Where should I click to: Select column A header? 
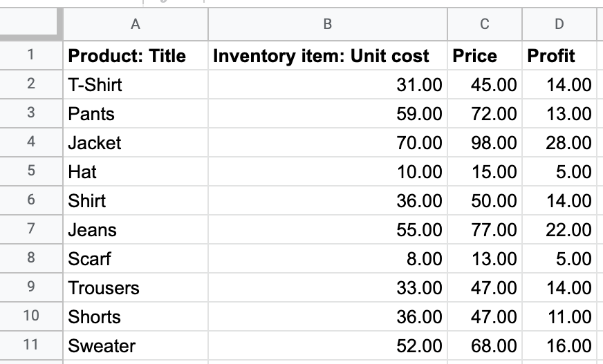point(136,24)
